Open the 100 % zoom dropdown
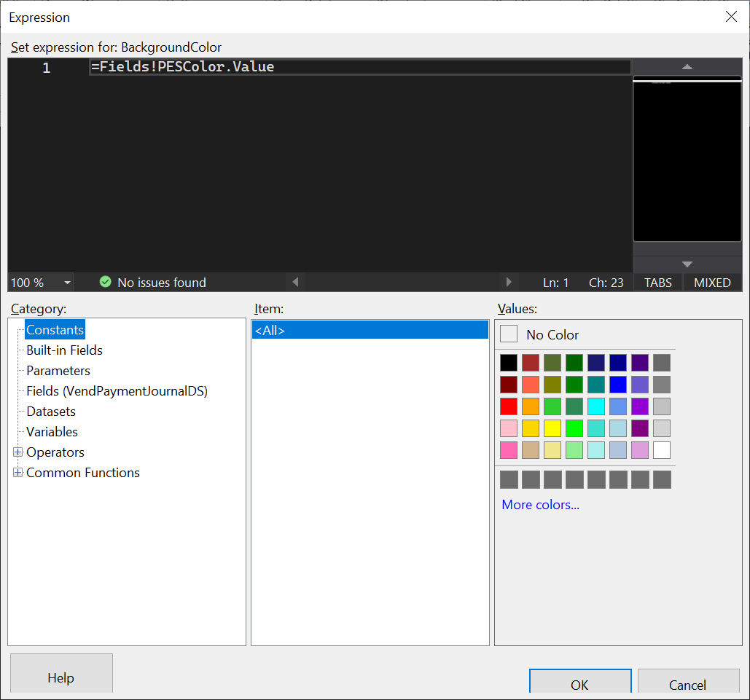 pyautogui.click(x=68, y=283)
